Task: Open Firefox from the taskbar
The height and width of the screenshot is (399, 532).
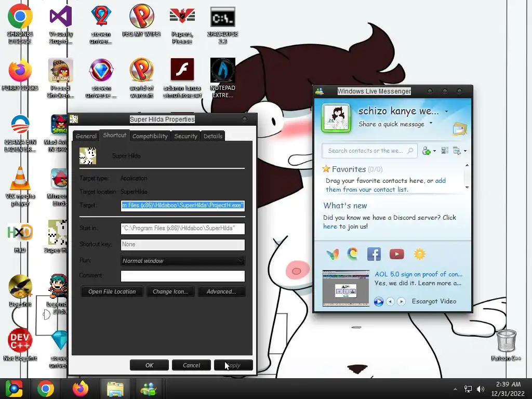Action: click(81, 389)
